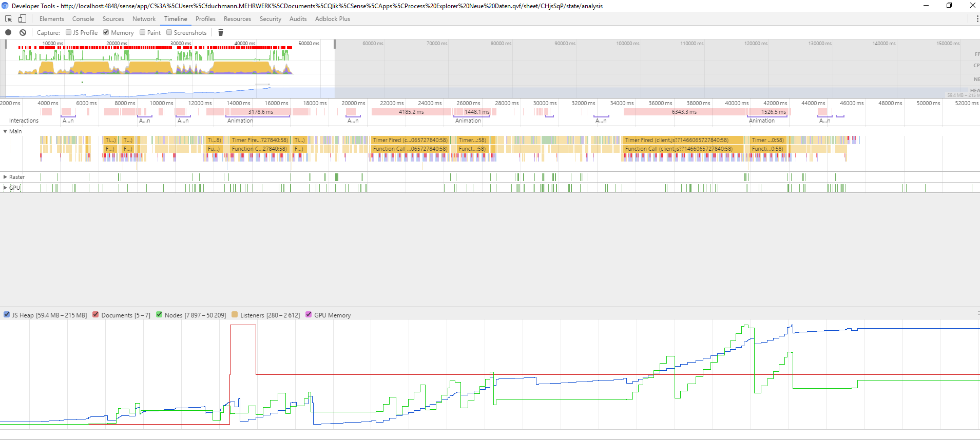This screenshot has width=980, height=440.
Task: Select the Functi...0:58) event block
Action: coord(767,149)
